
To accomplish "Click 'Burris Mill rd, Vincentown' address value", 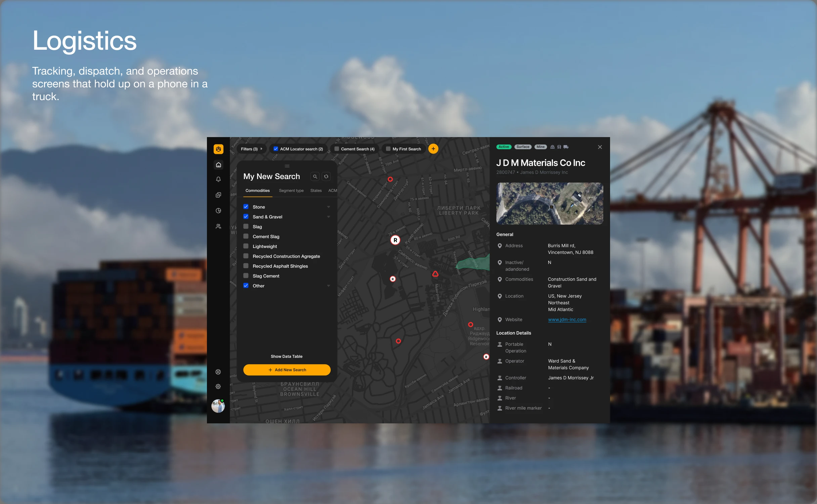I will 570,249.
